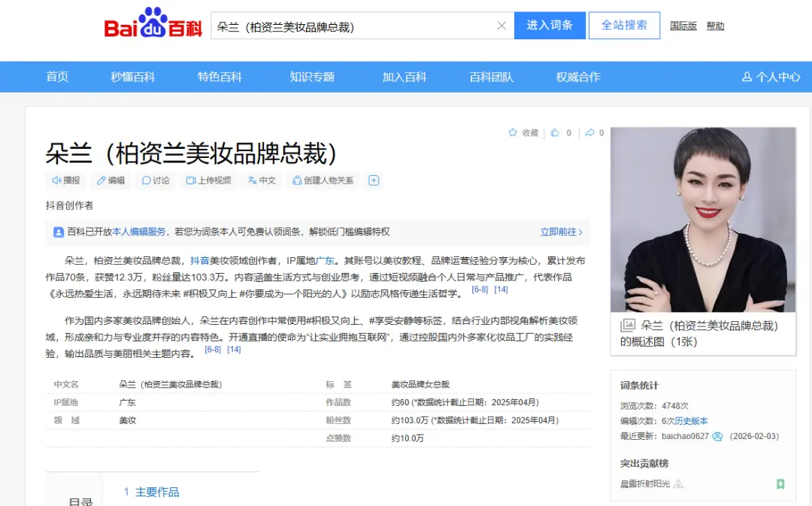
Task: Open the 朵兰 overview portrait image
Action: pyautogui.click(x=702, y=219)
